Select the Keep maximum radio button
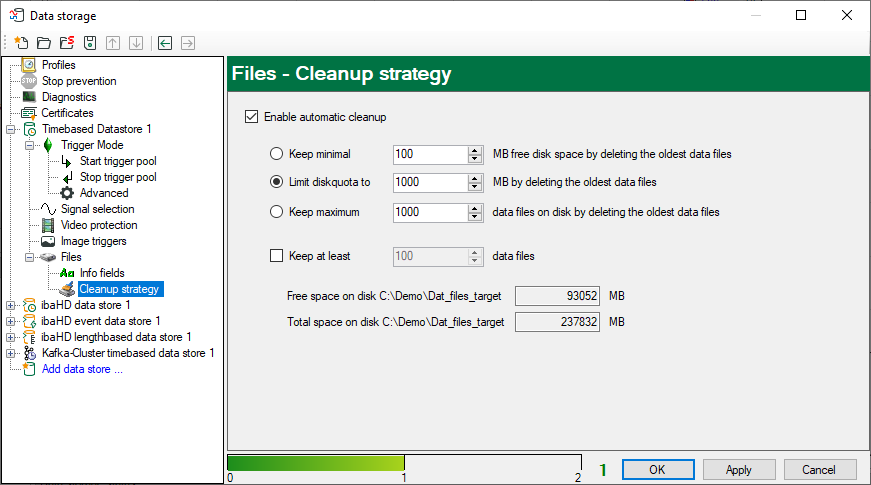This screenshot has width=871, height=485. (x=276, y=212)
